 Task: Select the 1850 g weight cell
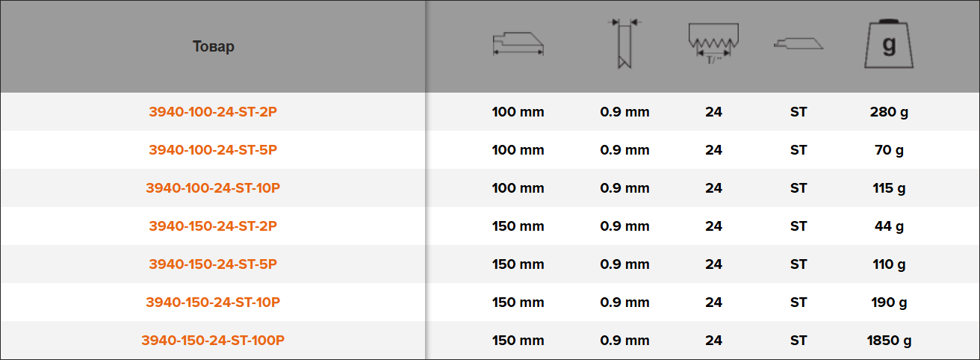[x=889, y=341]
